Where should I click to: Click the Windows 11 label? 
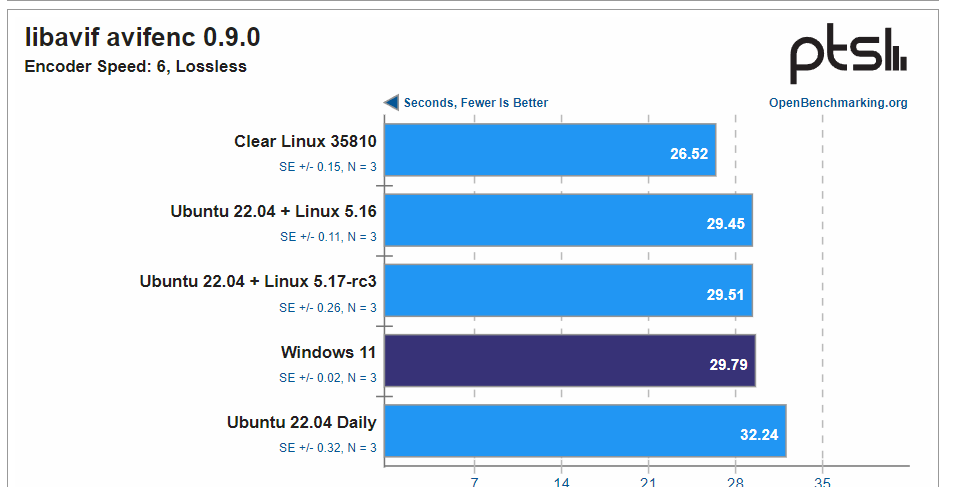[x=329, y=352]
